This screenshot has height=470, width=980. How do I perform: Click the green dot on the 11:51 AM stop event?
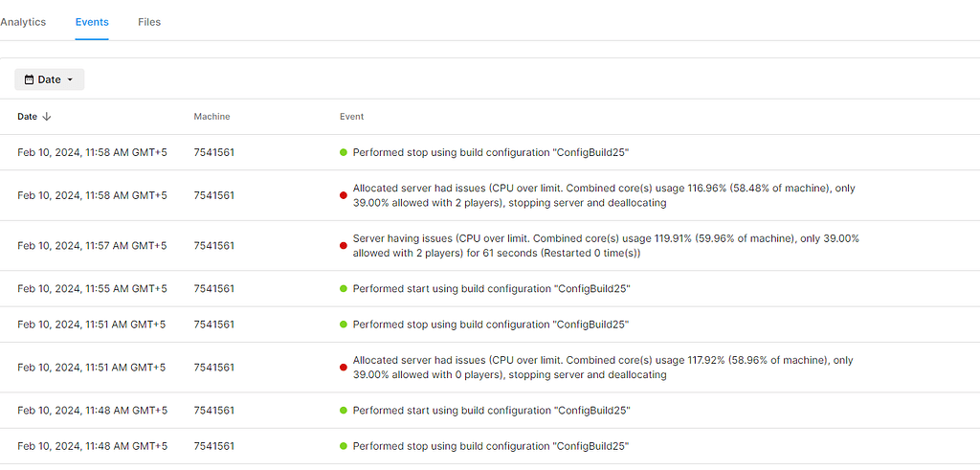tap(344, 325)
